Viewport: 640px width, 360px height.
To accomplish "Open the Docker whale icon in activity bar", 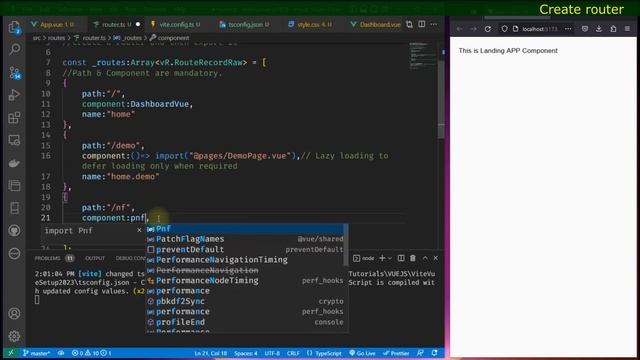I will (14, 163).
